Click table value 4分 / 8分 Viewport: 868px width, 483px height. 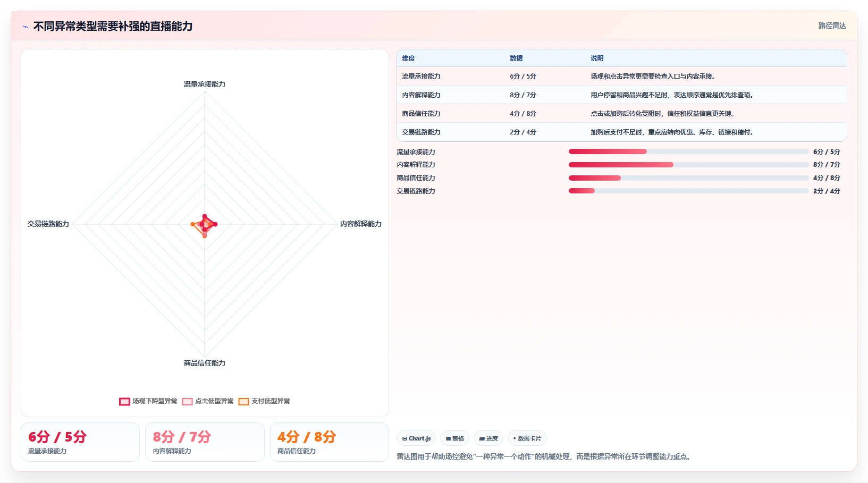click(523, 114)
